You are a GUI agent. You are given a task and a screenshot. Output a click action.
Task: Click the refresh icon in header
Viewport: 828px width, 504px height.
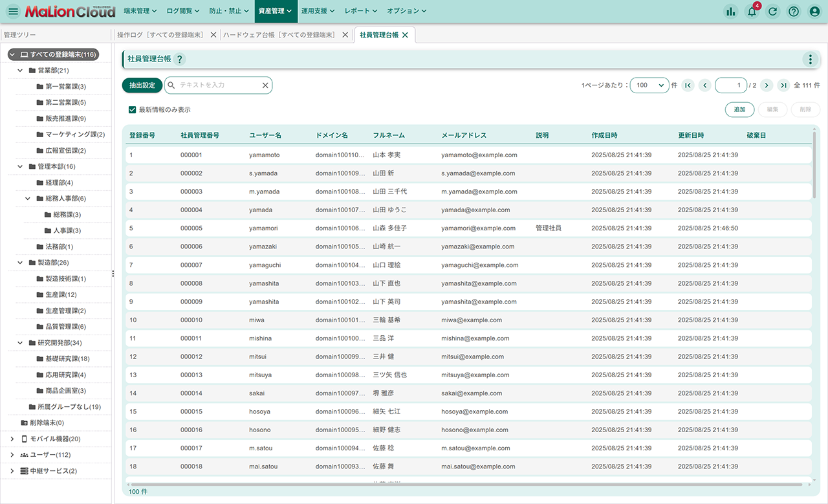[x=772, y=11]
